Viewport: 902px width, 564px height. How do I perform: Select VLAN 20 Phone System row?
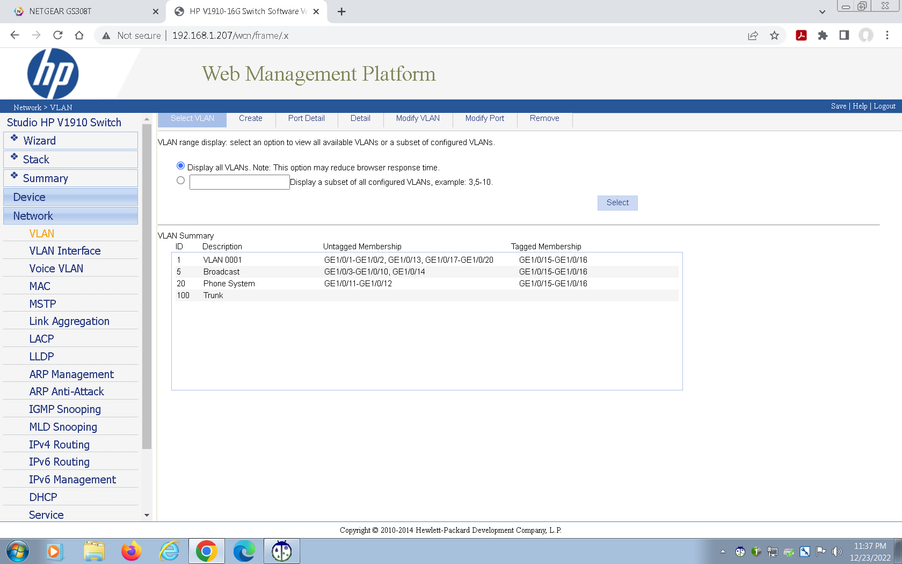click(425, 284)
